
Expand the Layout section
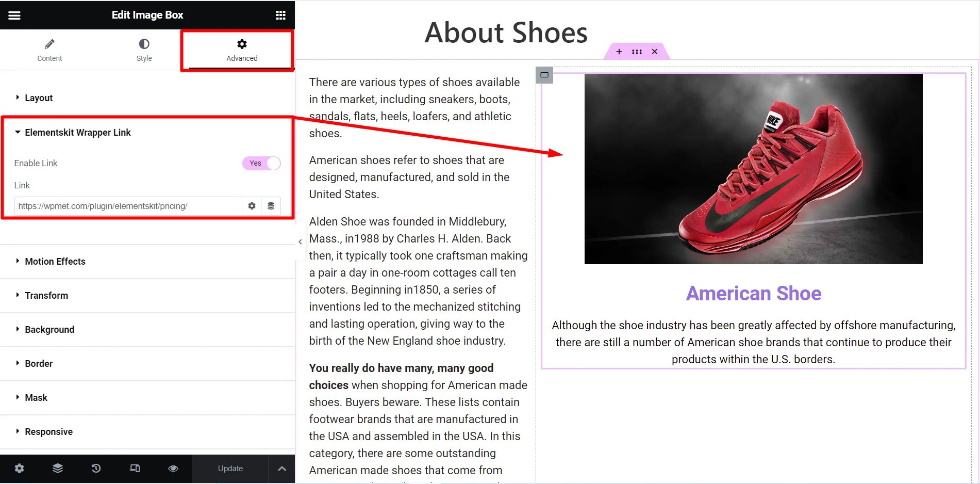click(x=39, y=98)
